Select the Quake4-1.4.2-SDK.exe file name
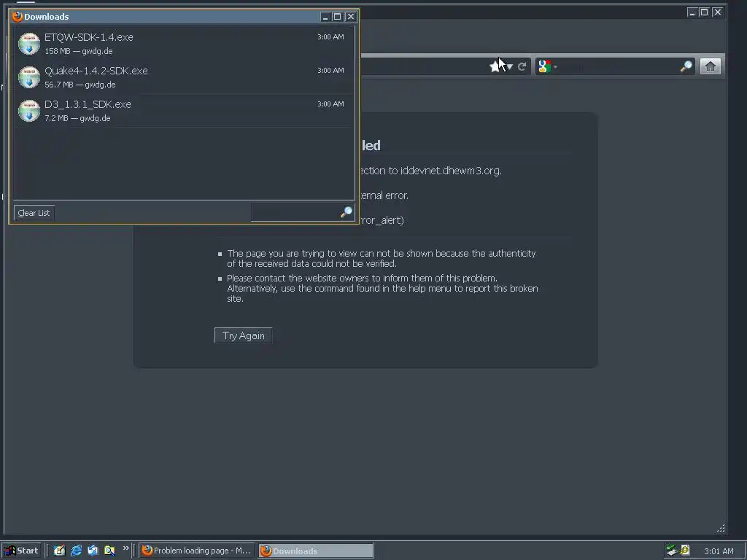Image resolution: width=747 pixels, height=560 pixels. coord(96,71)
